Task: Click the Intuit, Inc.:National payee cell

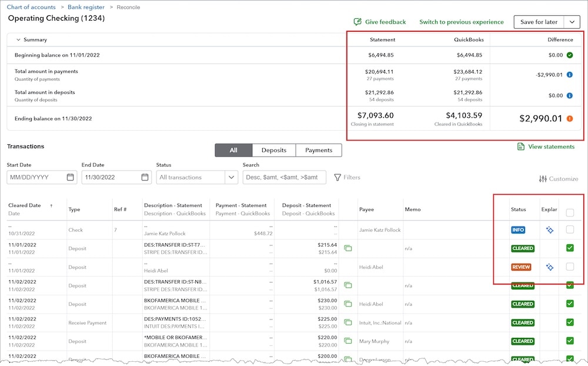Action: click(380, 323)
